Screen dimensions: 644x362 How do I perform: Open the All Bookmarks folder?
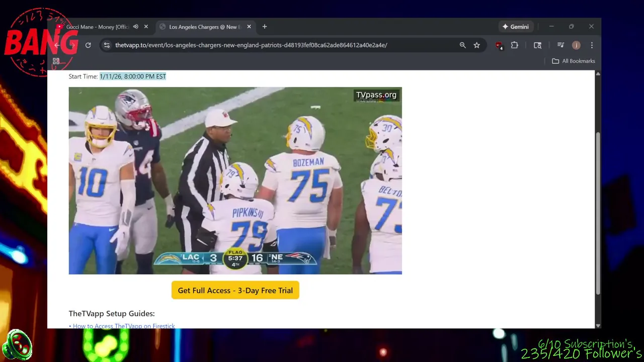574,61
